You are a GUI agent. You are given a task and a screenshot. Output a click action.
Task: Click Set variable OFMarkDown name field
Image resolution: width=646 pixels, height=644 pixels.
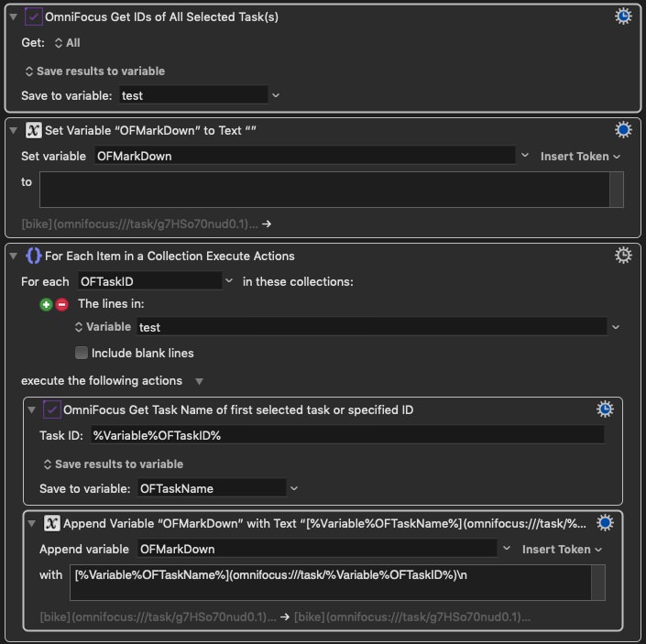[x=305, y=156]
